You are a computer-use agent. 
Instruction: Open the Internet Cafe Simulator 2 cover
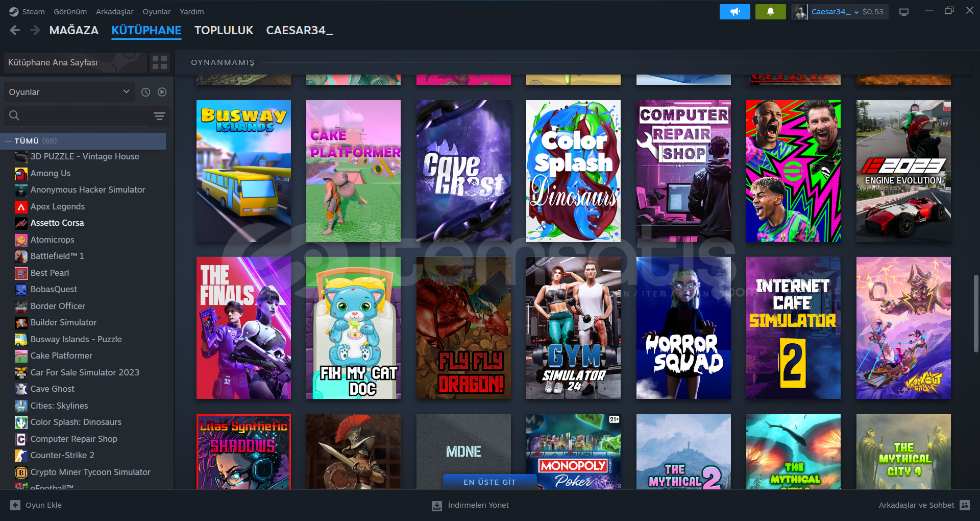793,328
